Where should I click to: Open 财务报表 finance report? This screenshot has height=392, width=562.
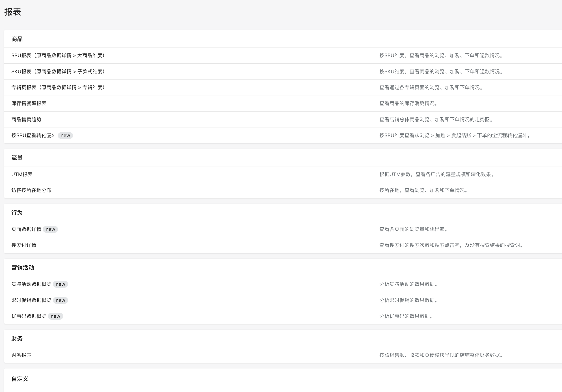21,355
